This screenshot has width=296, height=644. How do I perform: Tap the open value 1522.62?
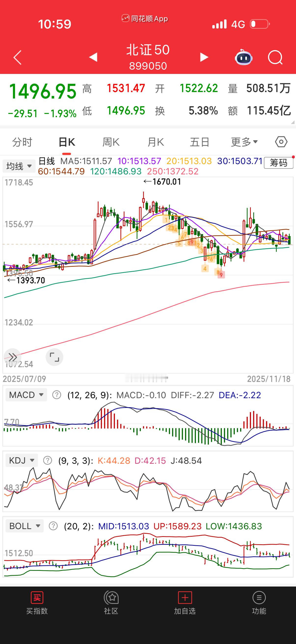[x=199, y=88]
